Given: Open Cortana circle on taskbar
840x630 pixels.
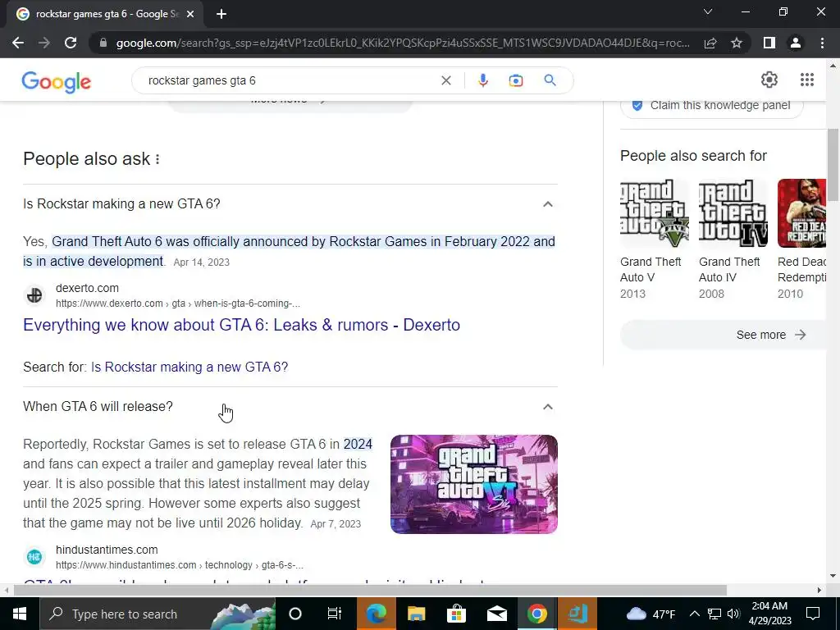Looking at the screenshot, I should [x=295, y=614].
